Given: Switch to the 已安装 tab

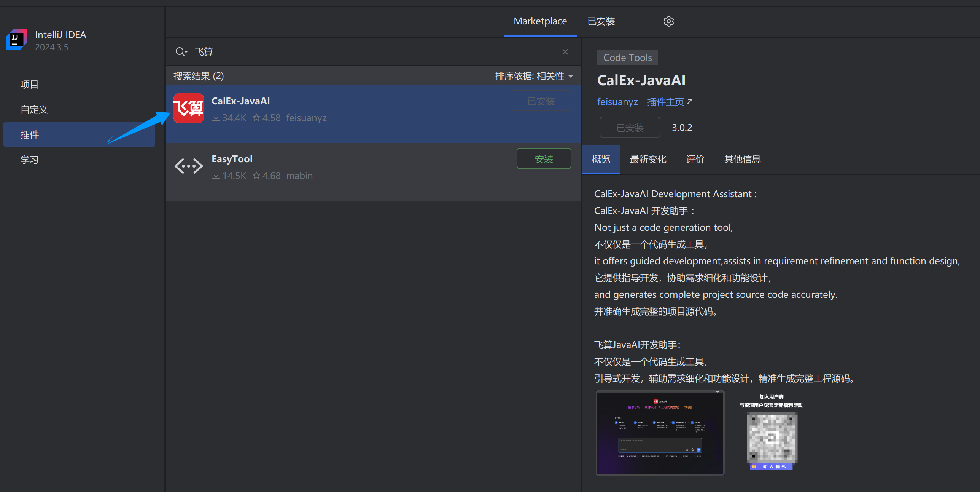Looking at the screenshot, I should [601, 21].
